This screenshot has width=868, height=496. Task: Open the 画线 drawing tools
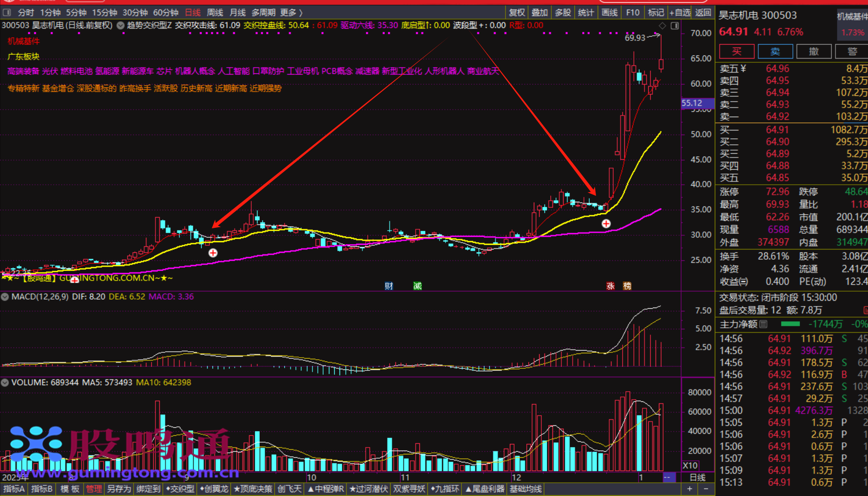point(609,12)
